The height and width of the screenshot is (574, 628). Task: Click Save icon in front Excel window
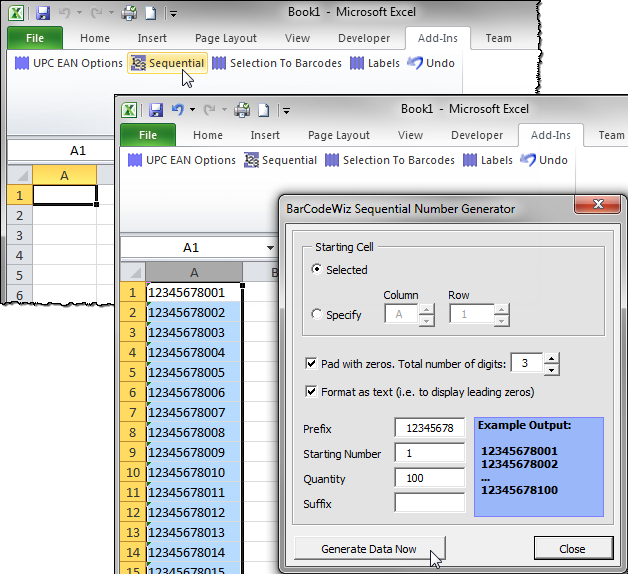click(156, 110)
